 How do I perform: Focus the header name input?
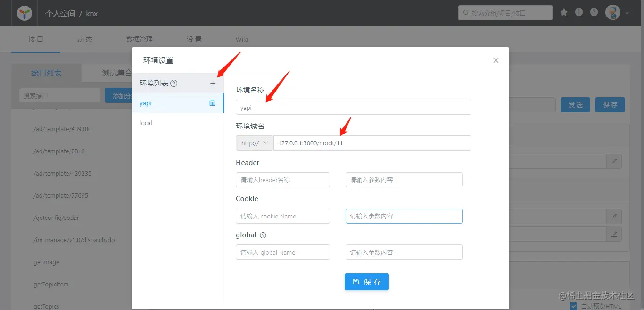tap(283, 180)
